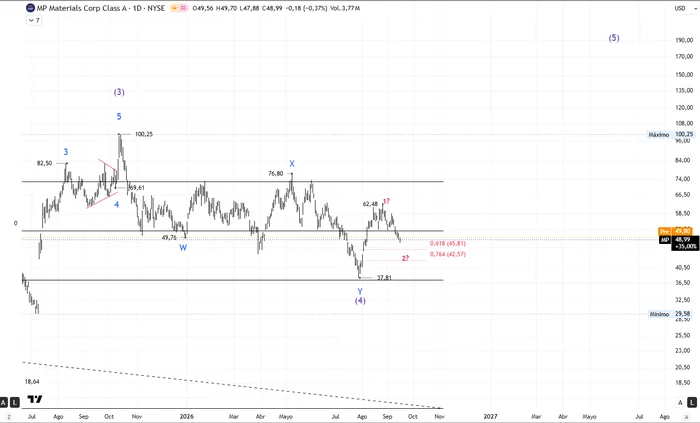This screenshot has width=700, height=423.
Task: Expand the collapsed indicators legend showing 7
Action: pos(34,20)
